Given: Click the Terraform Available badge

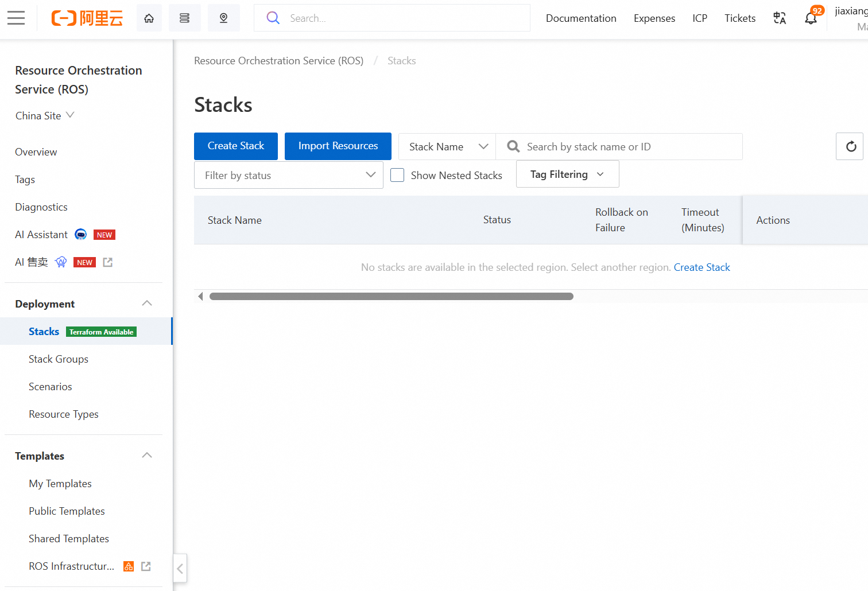Looking at the screenshot, I should [x=101, y=332].
